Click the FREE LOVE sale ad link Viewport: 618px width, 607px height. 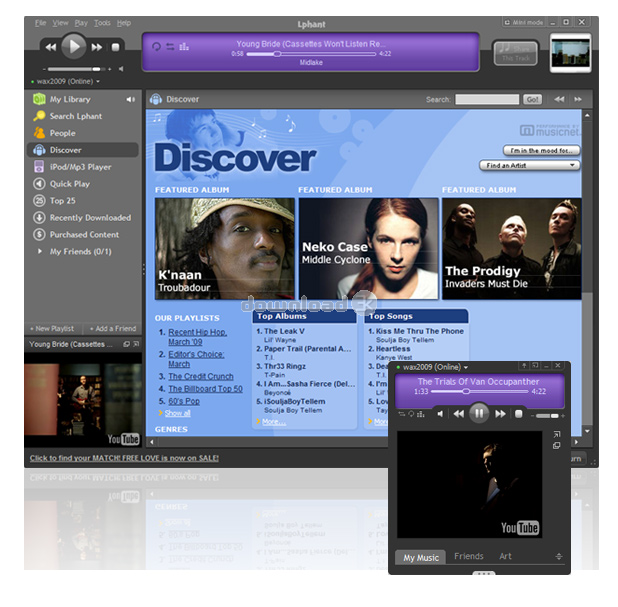click(x=124, y=458)
